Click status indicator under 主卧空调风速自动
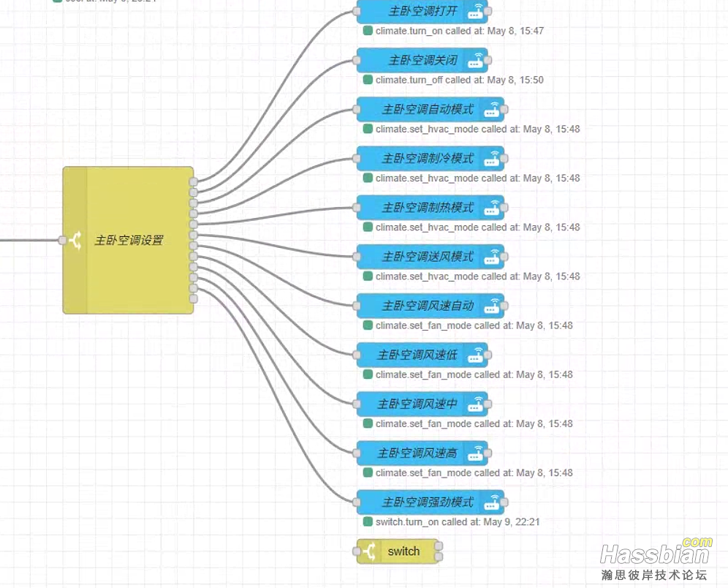Viewport: 728px width, 588px height. coord(368,325)
